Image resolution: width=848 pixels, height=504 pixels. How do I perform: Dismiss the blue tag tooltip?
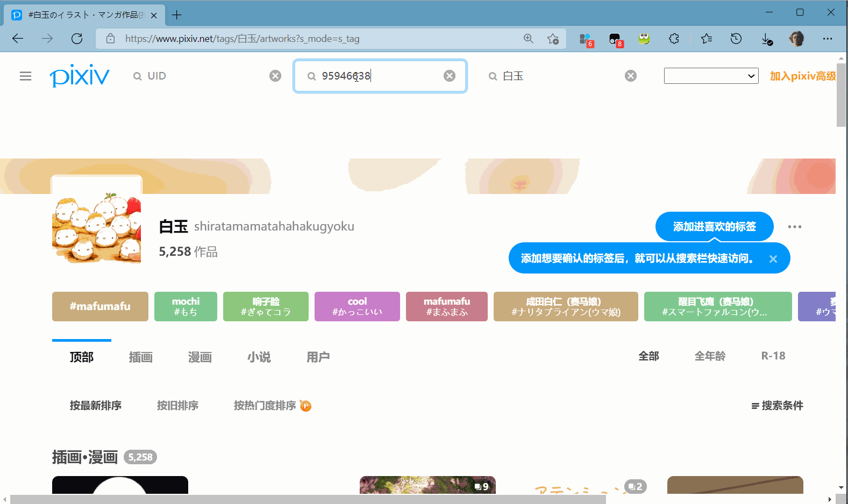(773, 259)
